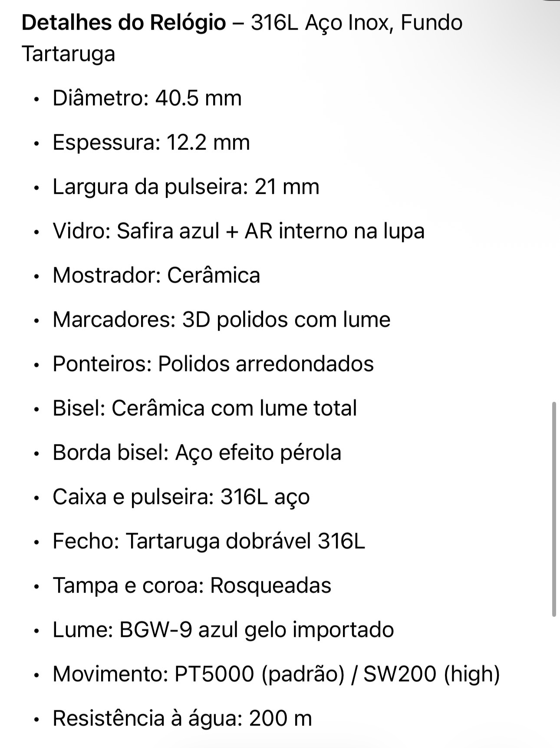Click the "Largura da pulseira: 21 mm" entry

coord(186,187)
